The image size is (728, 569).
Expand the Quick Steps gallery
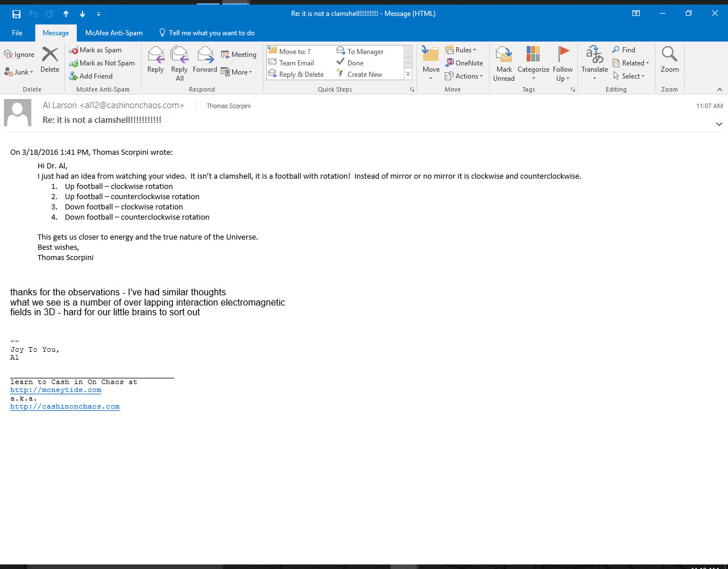(x=408, y=75)
